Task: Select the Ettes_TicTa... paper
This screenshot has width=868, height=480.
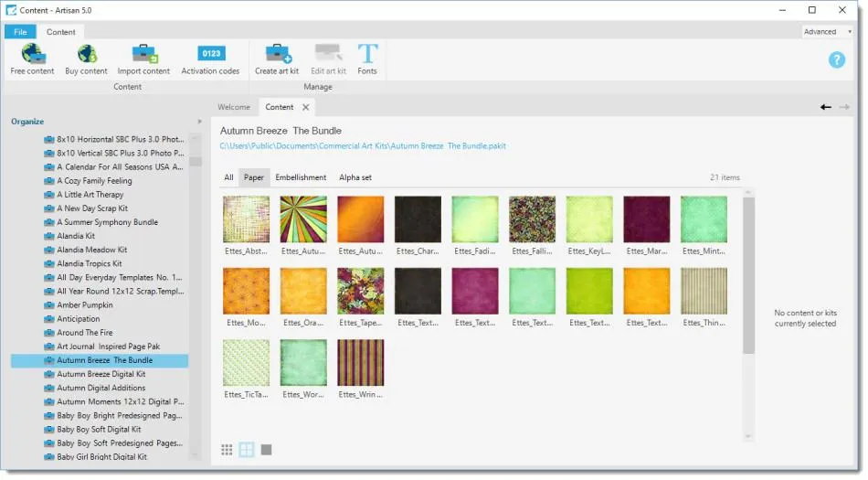Action: pyautogui.click(x=247, y=363)
